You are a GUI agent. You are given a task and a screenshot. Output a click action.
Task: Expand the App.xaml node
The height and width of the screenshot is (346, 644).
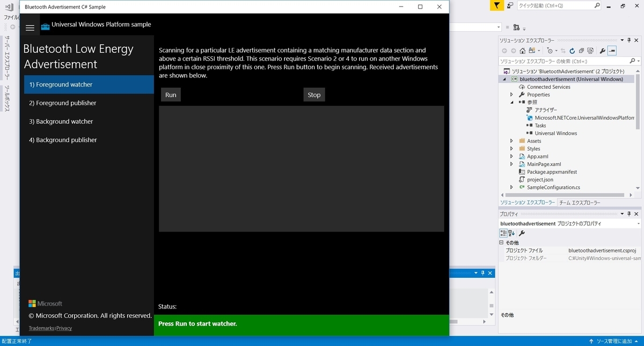pyautogui.click(x=511, y=156)
